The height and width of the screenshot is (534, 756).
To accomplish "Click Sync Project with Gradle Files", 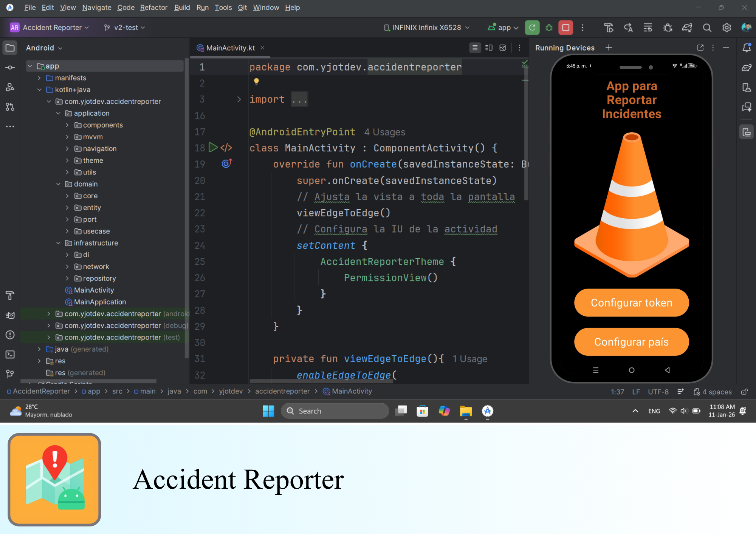I will (x=687, y=28).
